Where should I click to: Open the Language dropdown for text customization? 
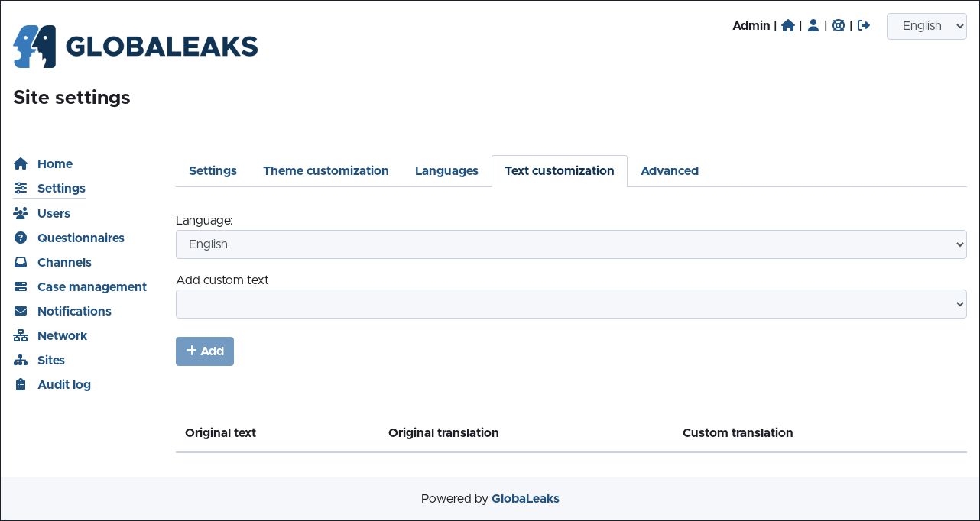point(571,244)
